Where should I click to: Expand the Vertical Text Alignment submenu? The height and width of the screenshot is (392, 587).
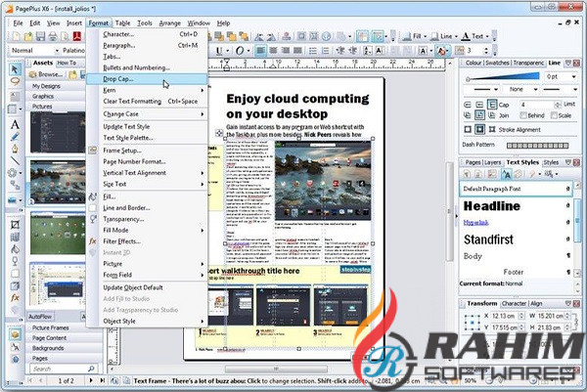click(147, 173)
